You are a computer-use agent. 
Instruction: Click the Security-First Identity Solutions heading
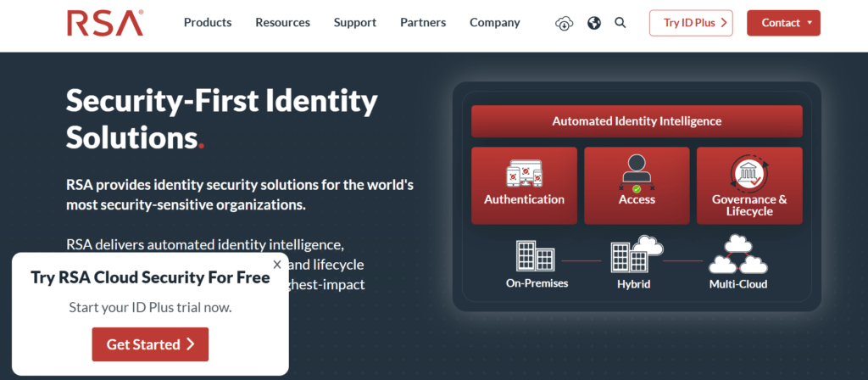221,119
